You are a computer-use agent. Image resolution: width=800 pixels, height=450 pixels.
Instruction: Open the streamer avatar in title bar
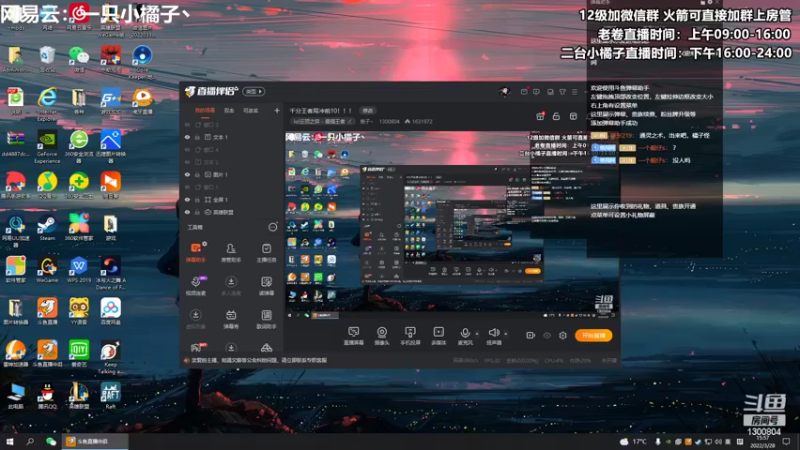(505, 92)
